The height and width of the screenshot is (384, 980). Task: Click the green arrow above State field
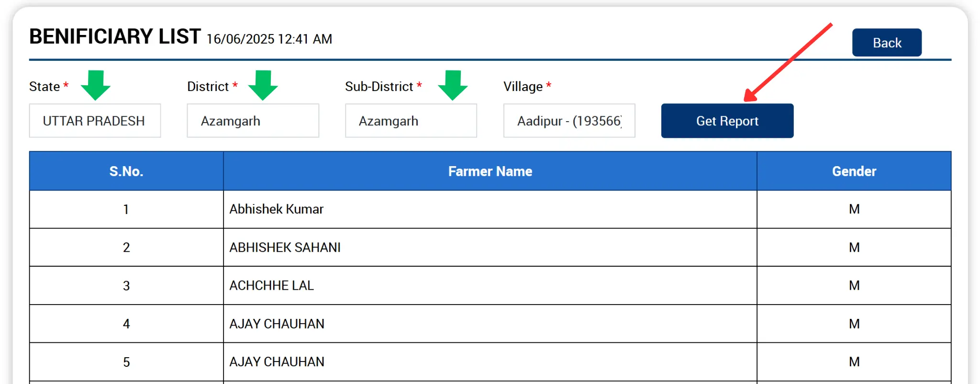[96, 85]
